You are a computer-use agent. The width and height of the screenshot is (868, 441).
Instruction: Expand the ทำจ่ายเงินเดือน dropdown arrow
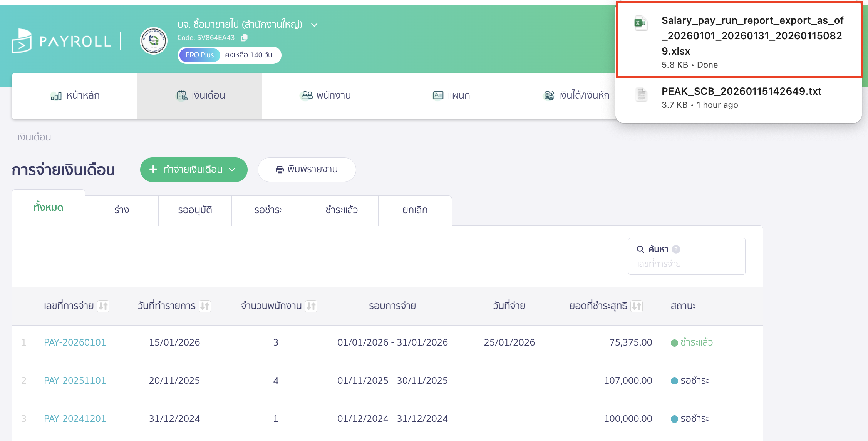point(232,169)
